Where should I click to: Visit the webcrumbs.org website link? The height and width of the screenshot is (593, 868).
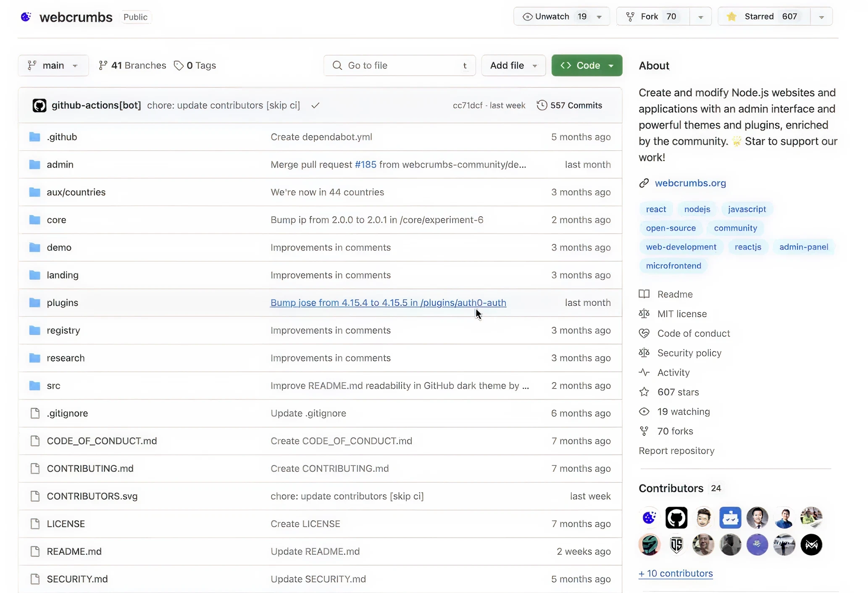[x=690, y=183]
